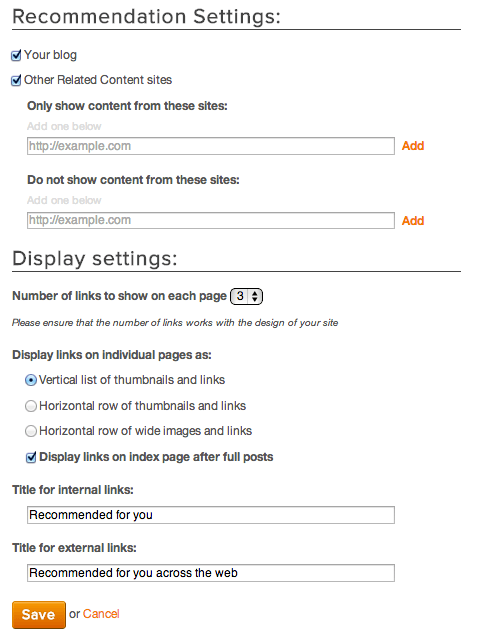Focus the Do not show content sites URL field

click(x=211, y=220)
